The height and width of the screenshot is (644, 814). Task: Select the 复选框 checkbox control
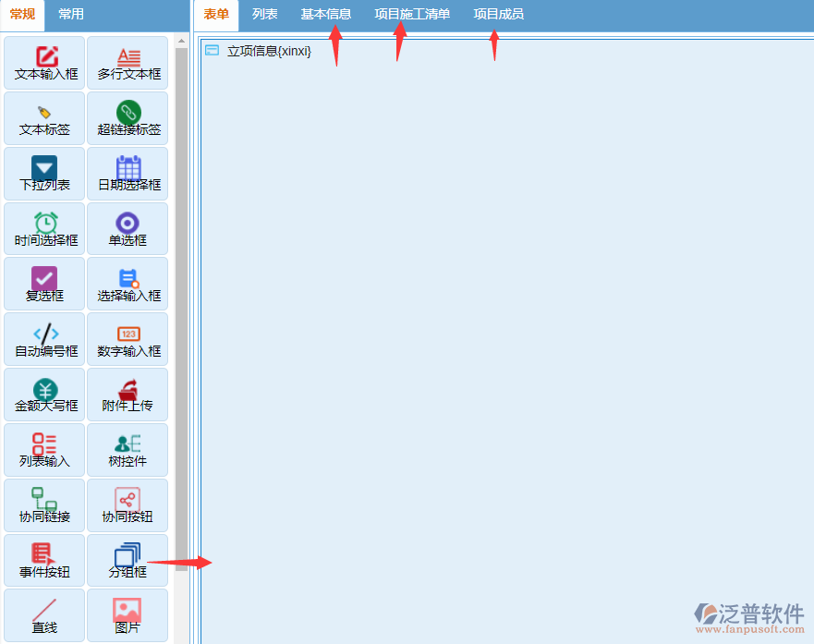[x=44, y=284]
